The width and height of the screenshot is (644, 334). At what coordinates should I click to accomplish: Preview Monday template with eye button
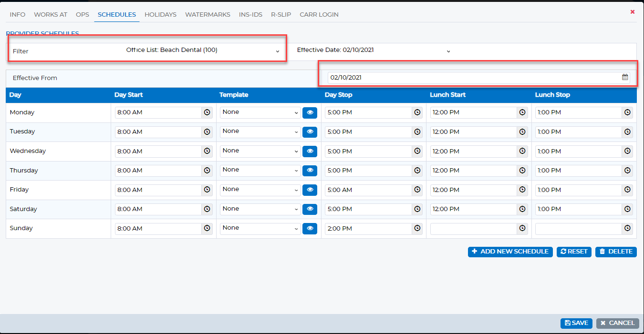coord(310,112)
